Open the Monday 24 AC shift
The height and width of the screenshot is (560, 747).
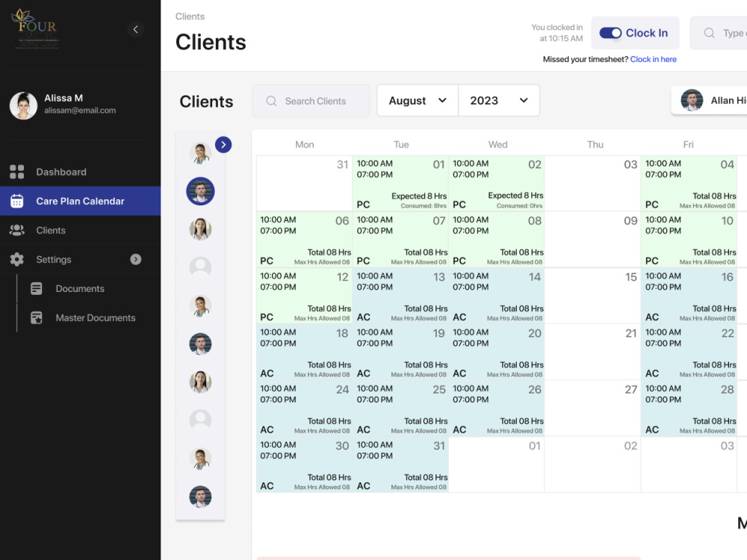coord(305,408)
